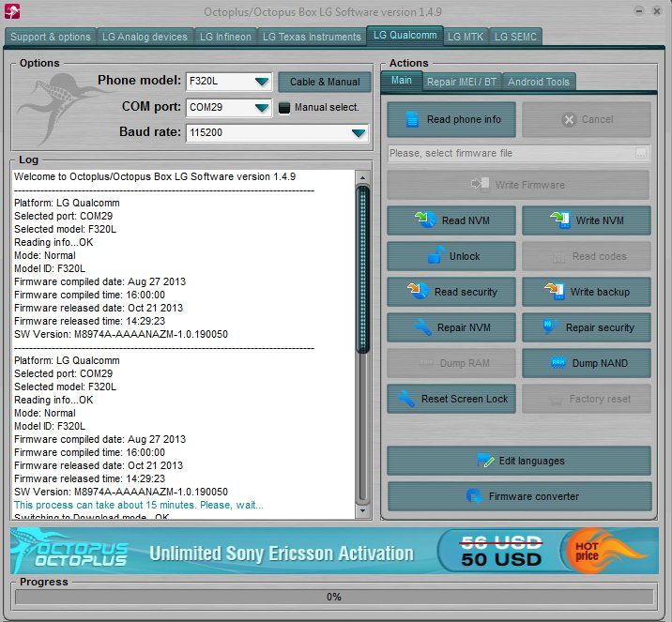This screenshot has height=622, width=672.
Task: Click the Cable & Manual button
Action: [x=325, y=82]
